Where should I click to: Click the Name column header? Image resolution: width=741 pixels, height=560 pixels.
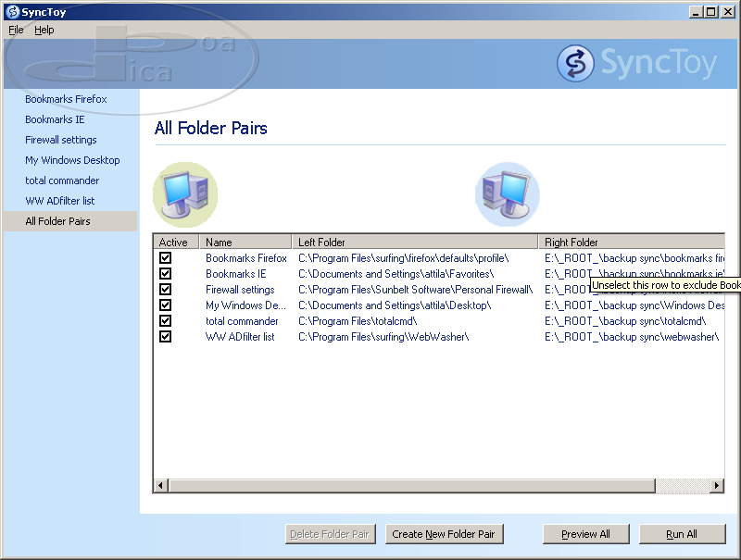245,243
